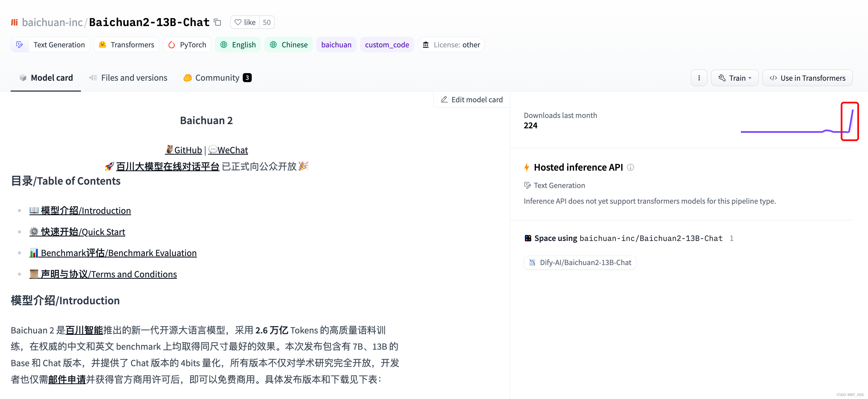Click the Baichuan organization logo icon
The height and width of the screenshot is (399, 868).
(x=14, y=22)
